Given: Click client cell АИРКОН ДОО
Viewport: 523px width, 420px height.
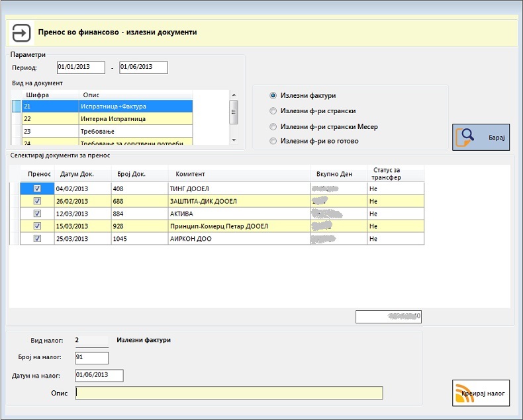Looking at the screenshot, I should pyautogui.click(x=239, y=238).
